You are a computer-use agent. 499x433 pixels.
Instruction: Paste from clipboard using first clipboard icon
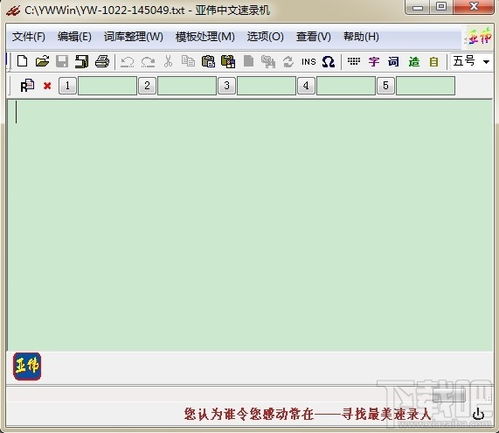(208, 62)
